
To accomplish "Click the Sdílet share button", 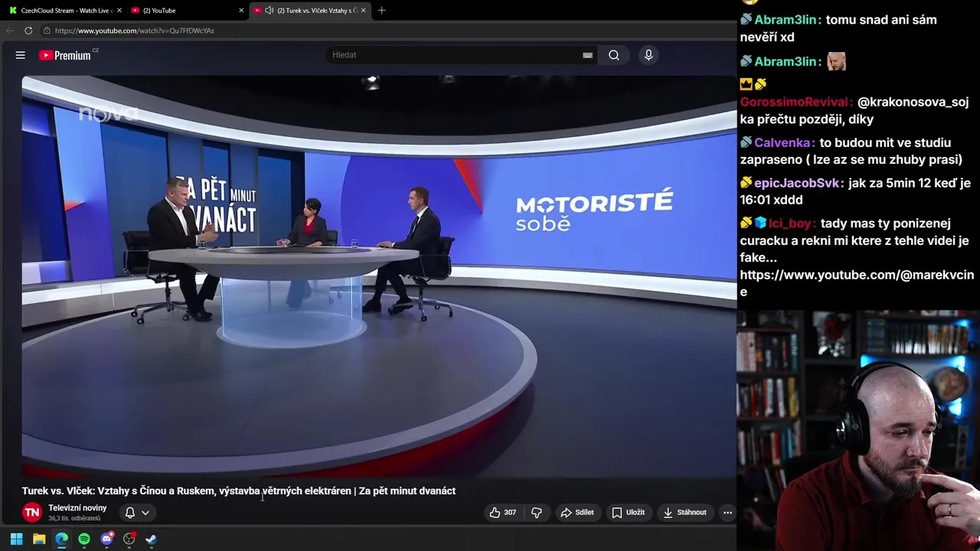I will point(577,513).
